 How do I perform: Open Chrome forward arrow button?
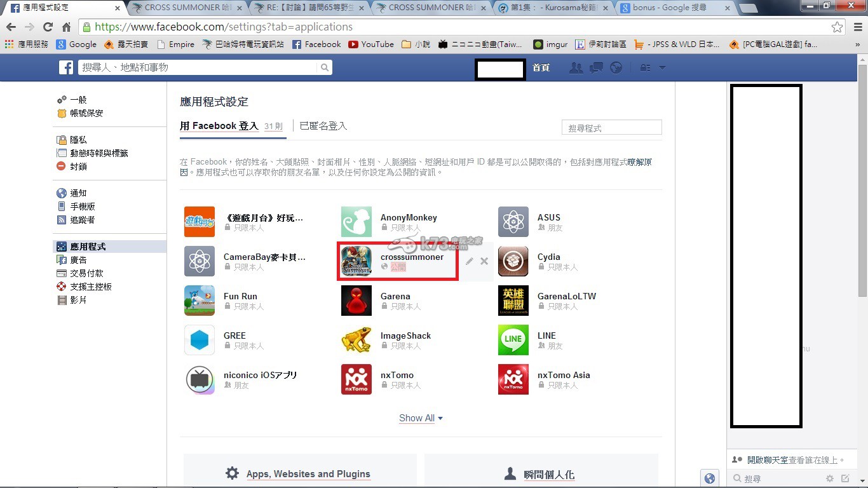coord(29,27)
